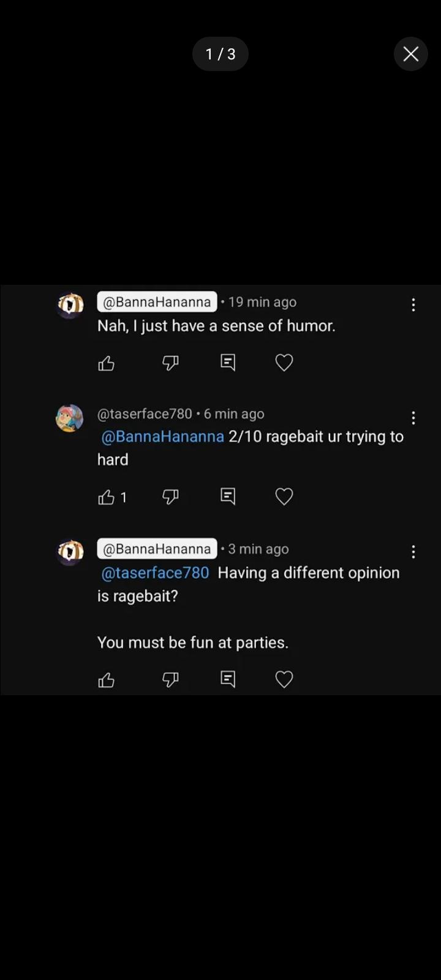This screenshot has height=980, width=441.
Task: Heart the 'sense of humor' comment
Action: 284,363
